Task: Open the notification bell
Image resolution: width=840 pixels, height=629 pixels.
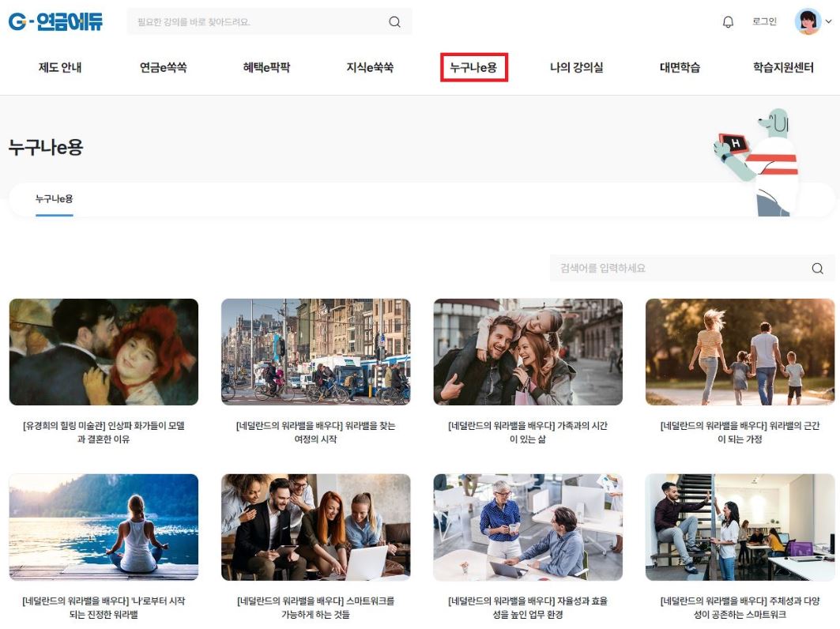Action: tap(728, 22)
